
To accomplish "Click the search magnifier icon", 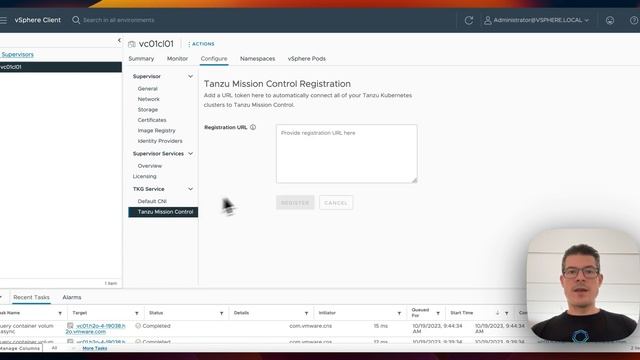I will 76,20.
